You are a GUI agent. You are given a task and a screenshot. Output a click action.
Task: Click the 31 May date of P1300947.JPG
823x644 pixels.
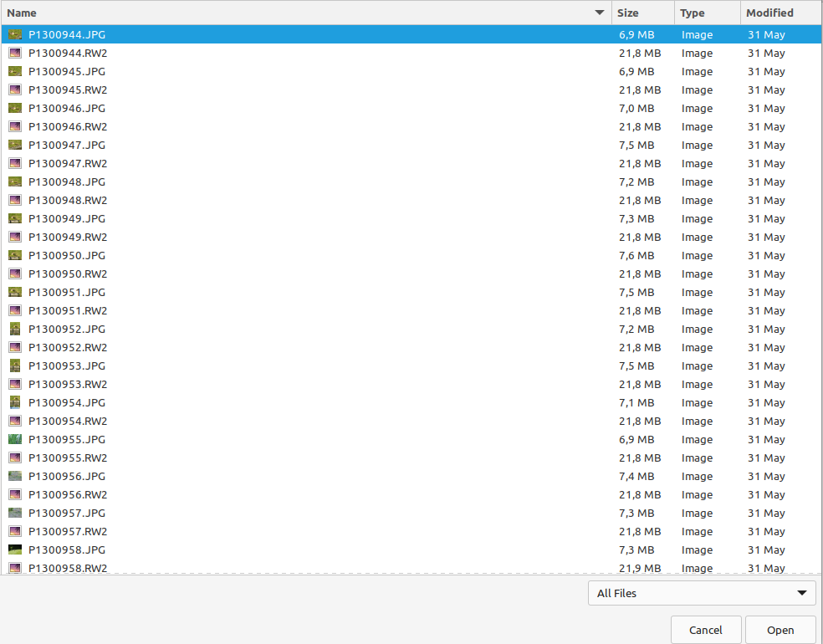pos(766,145)
